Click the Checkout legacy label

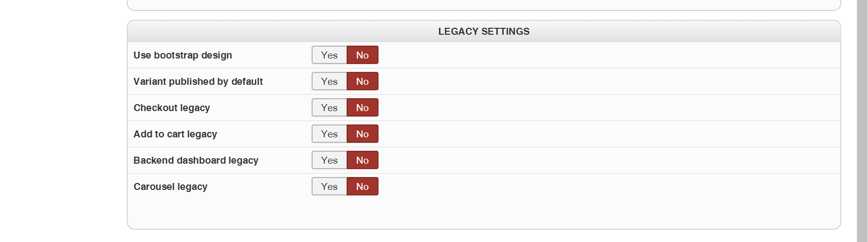(x=172, y=108)
